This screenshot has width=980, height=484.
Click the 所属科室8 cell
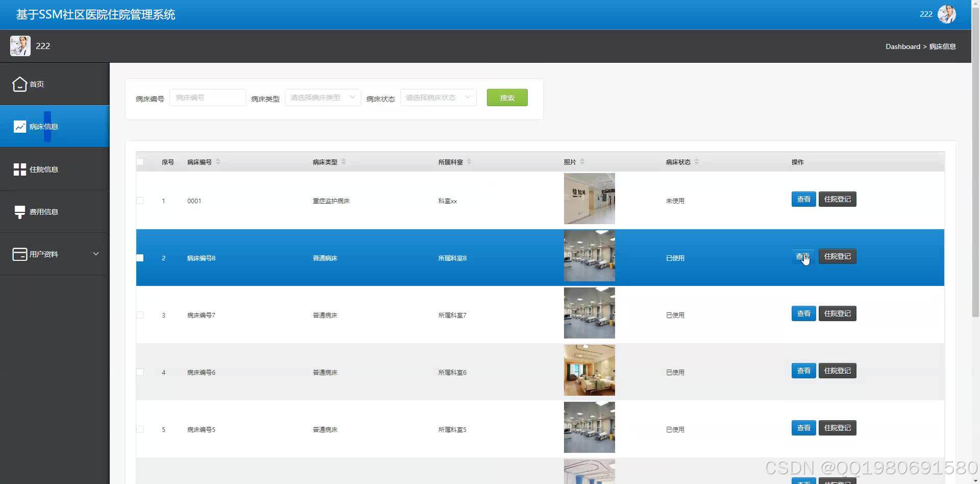pos(452,258)
